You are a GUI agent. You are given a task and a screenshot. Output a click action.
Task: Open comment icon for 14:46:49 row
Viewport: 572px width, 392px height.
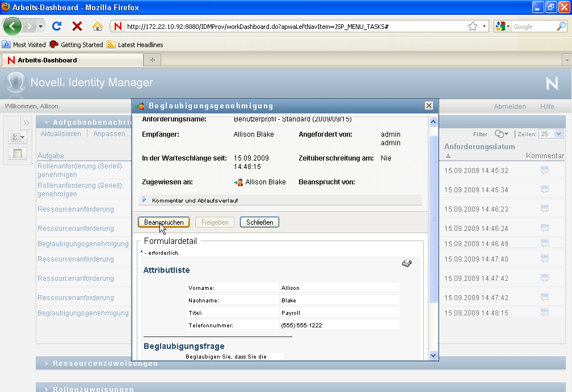545,243
